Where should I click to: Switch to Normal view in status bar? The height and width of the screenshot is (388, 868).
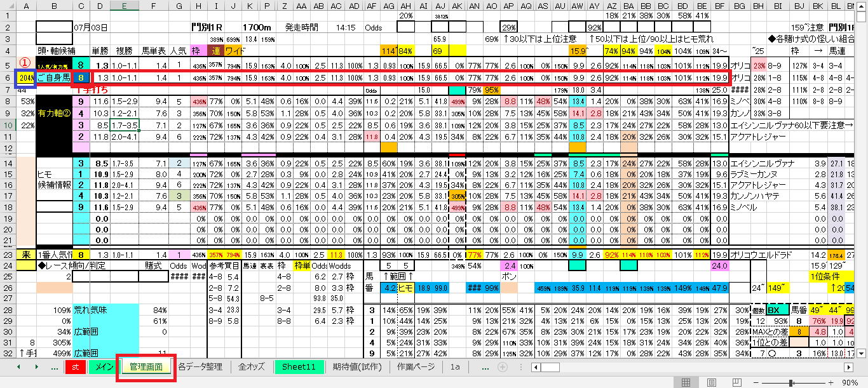686,383
